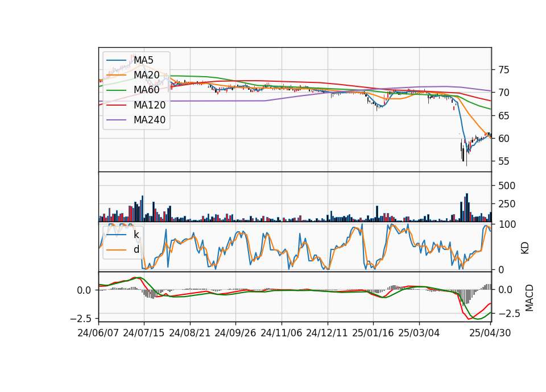Select the MA120 legend label

tap(150, 105)
